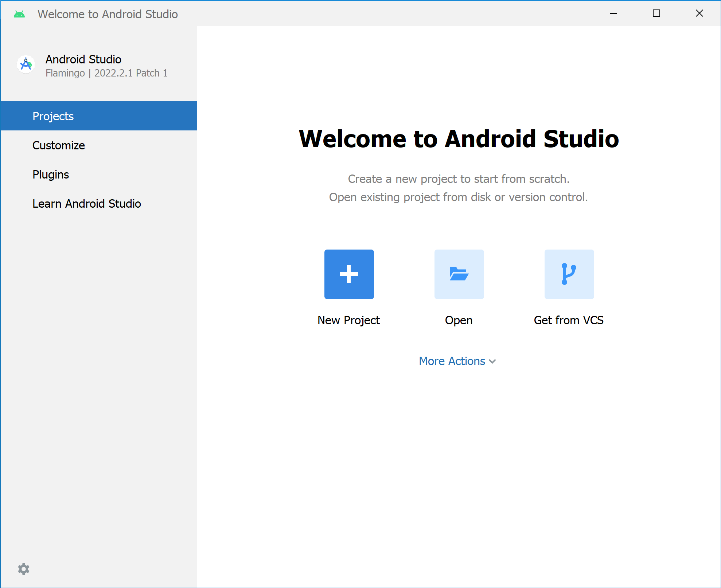Expand the More Actions dropdown
The width and height of the screenshot is (721, 588).
click(x=458, y=360)
